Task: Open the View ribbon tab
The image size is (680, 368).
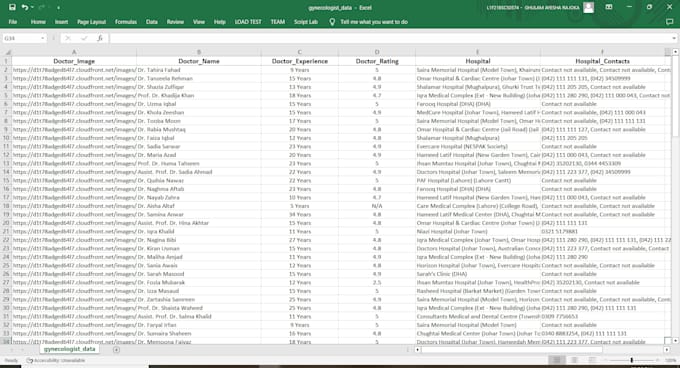Action: [199, 22]
